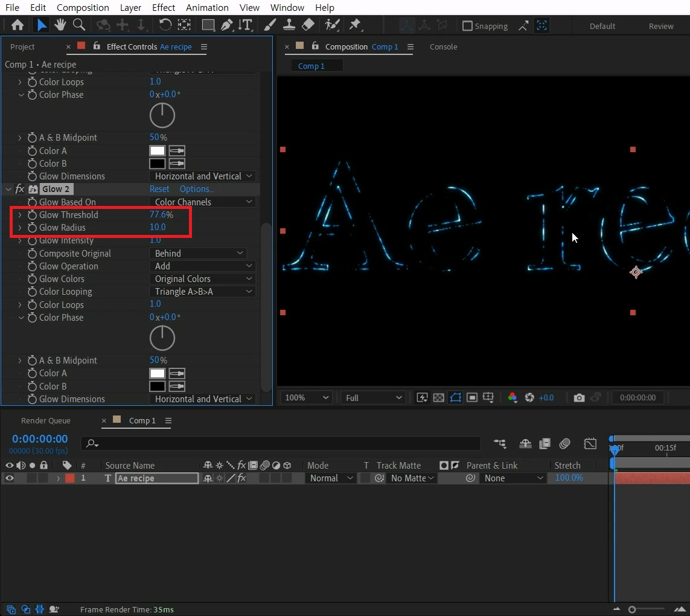
Task: Select the Hand tool
Action: pyautogui.click(x=60, y=25)
